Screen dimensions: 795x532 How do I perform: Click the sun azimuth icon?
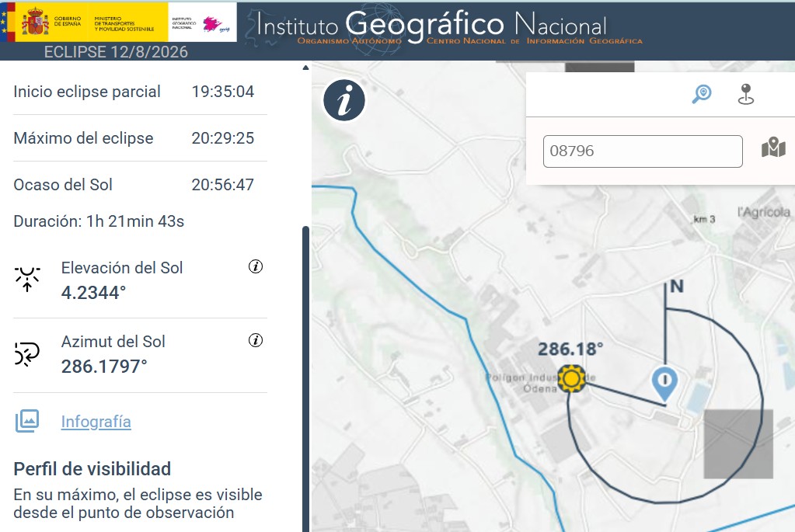(x=27, y=353)
